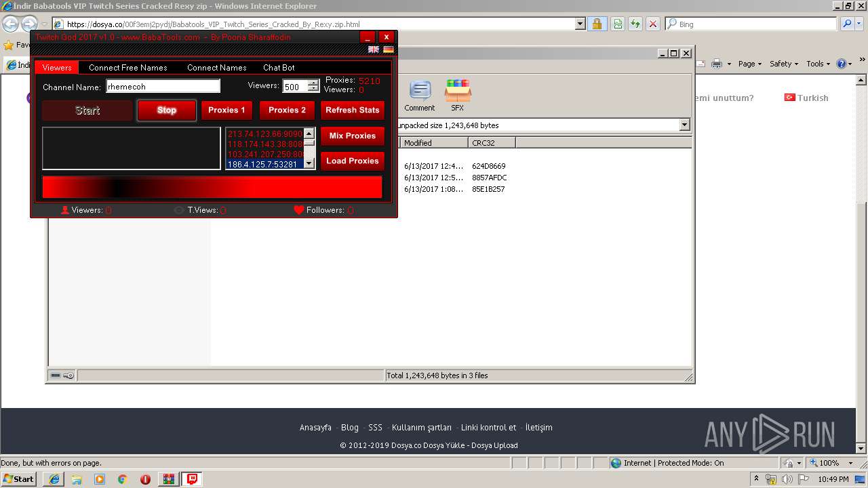The width and height of the screenshot is (868, 488).
Task: Click the Proxies 2 button
Action: tap(287, 110)
